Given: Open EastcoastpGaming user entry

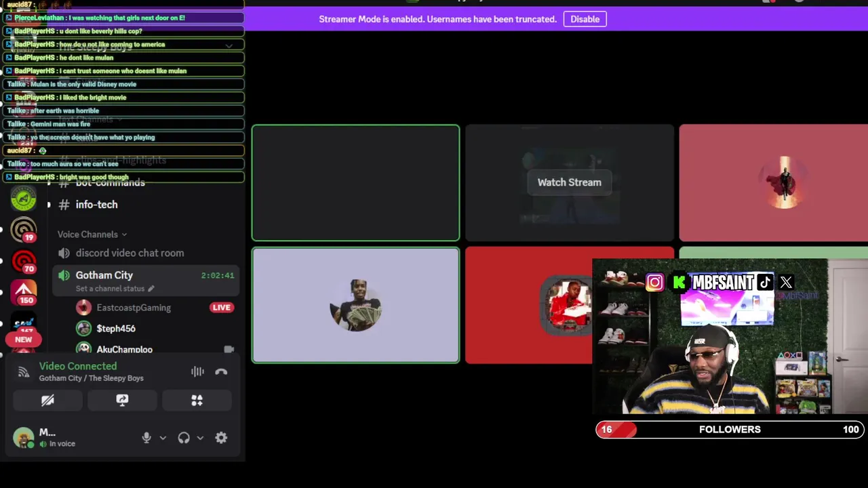Looking at the screenshot, I should pos(134,308).
